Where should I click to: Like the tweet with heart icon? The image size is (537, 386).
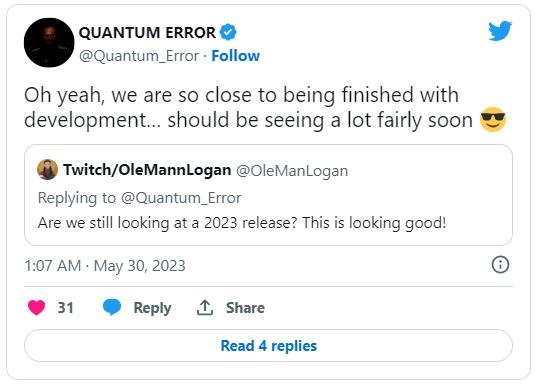click(x=36, y=307)
